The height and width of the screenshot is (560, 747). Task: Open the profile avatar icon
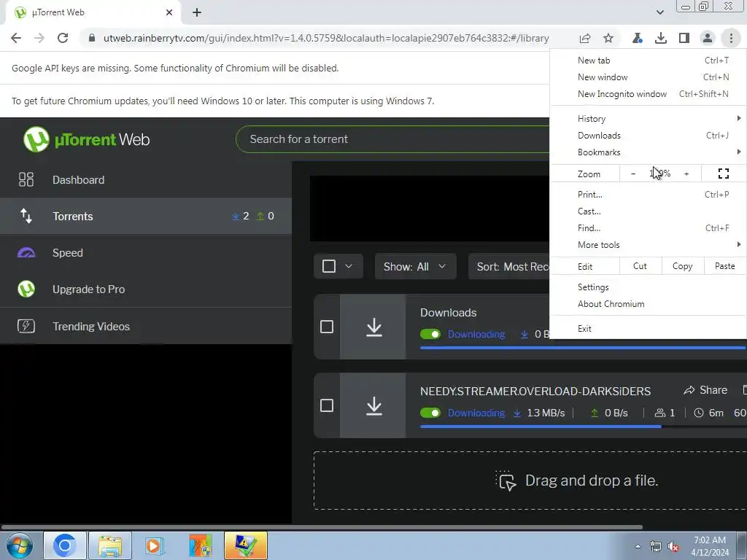[x=708, y=38]
